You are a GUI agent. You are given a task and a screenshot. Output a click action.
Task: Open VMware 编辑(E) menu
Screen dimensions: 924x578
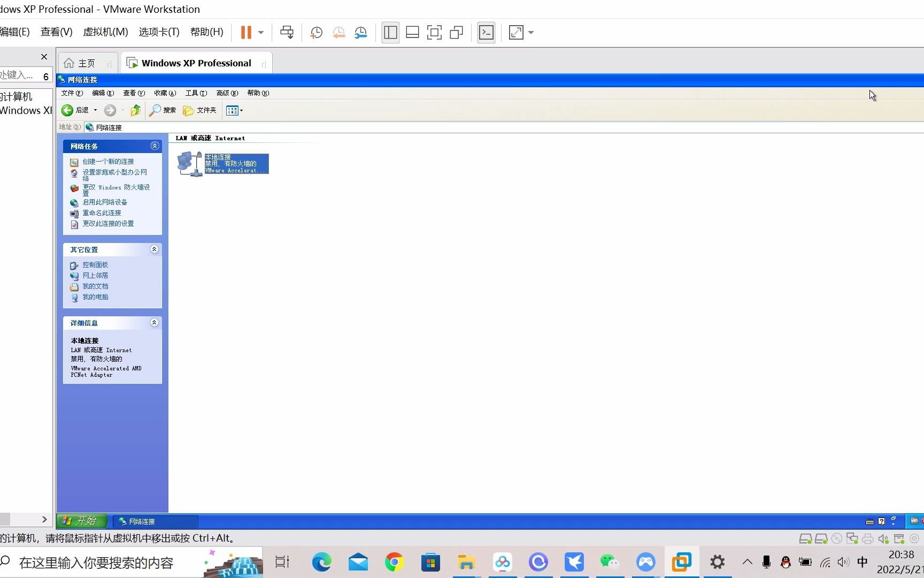[15, 32]
